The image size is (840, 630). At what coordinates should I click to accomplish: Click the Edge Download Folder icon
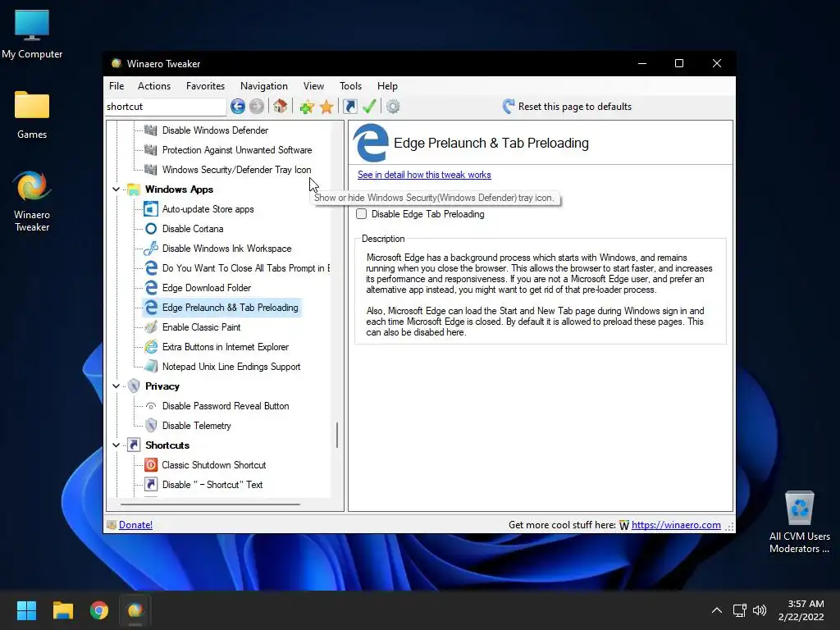click(x=151, y=288)
